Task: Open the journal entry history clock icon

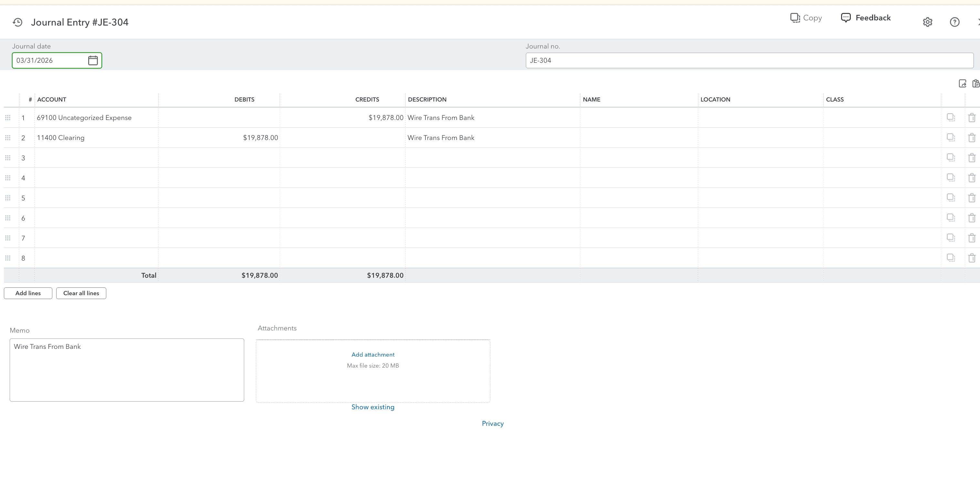Action: [x=17, y=23]
